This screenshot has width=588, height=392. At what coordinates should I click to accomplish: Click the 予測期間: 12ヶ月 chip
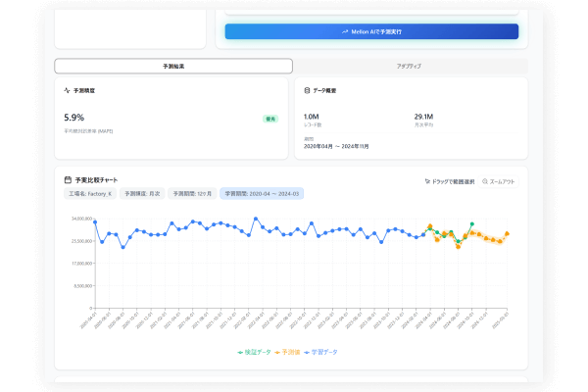pyautogui.click(x=192, y=194)
